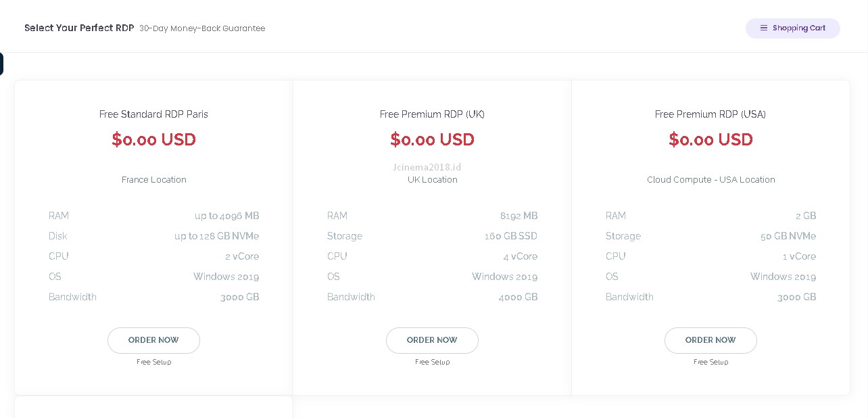
Task: Click the $0.00 USD price for UK plan
Action: (432, 140)
